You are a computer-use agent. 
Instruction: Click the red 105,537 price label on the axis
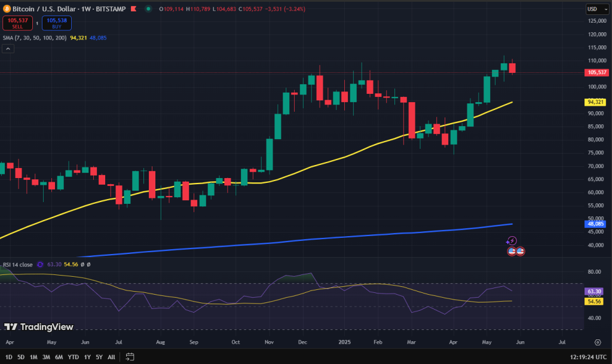596,72
